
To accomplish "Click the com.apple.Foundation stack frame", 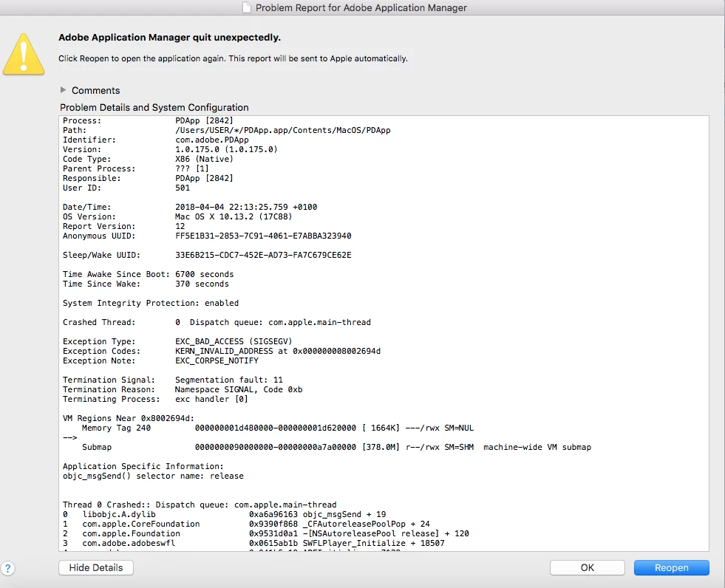I will (266, 533).
